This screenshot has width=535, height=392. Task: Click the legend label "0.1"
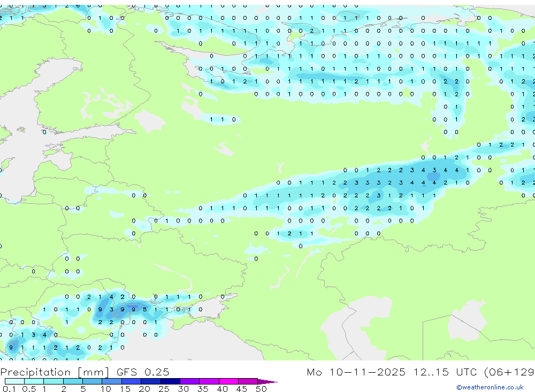[9, 389]
